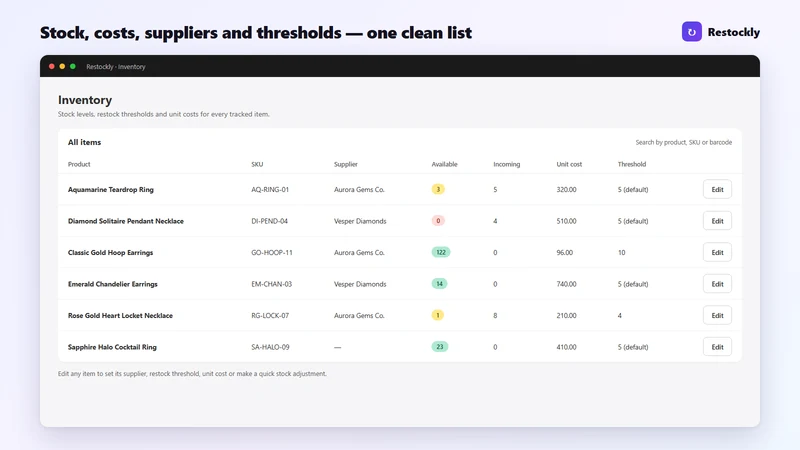Screen dimensions: 800x450
Task: Click the SKU column header
Action: click(x=257, y=164)
